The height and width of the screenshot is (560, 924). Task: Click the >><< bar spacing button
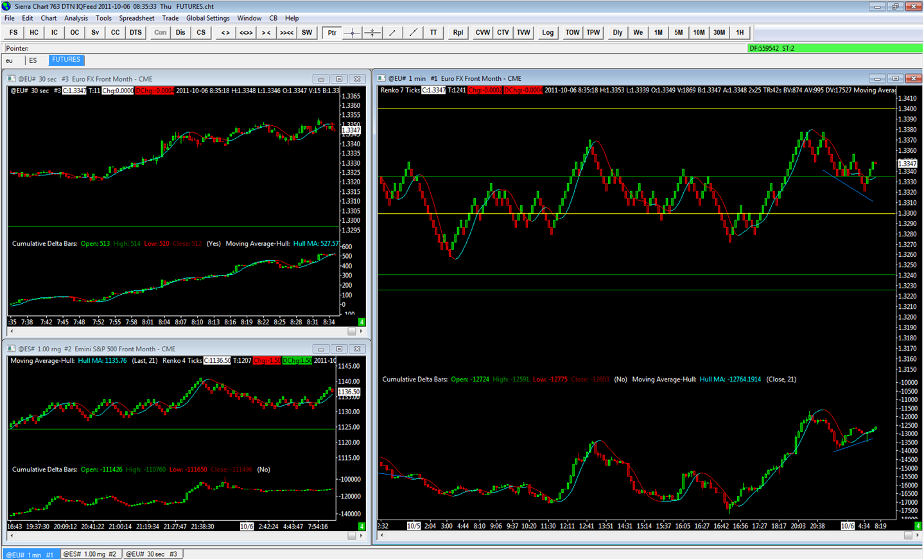286,33
